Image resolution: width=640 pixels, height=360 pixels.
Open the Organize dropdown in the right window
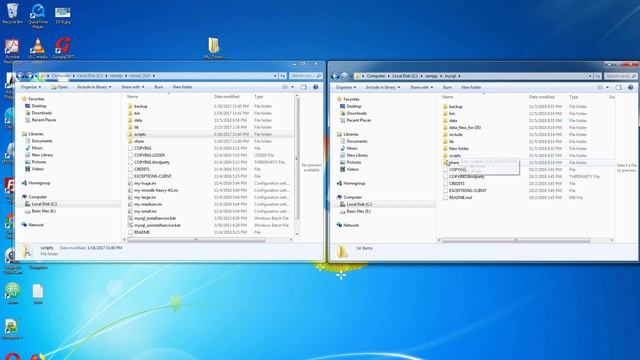[346, 87]
